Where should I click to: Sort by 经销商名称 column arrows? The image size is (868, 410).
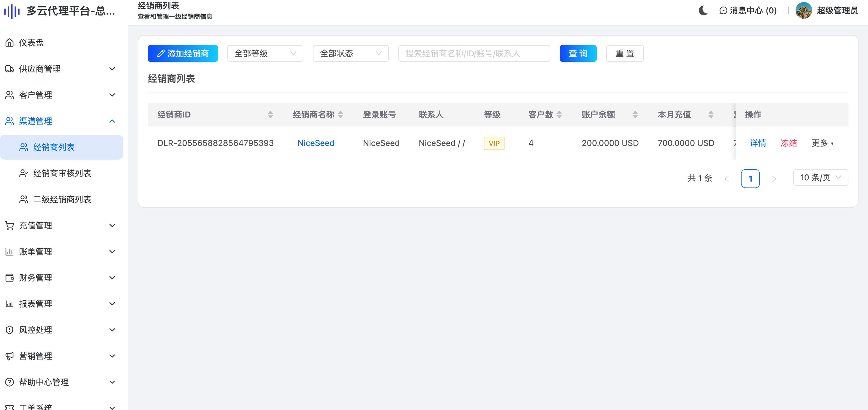point(341,115)
